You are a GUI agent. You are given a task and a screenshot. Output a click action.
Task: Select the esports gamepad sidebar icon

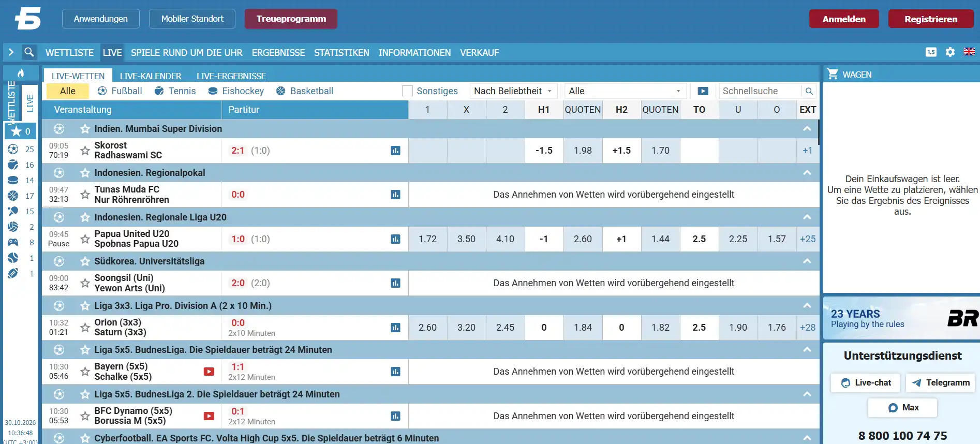coord(13,242)
